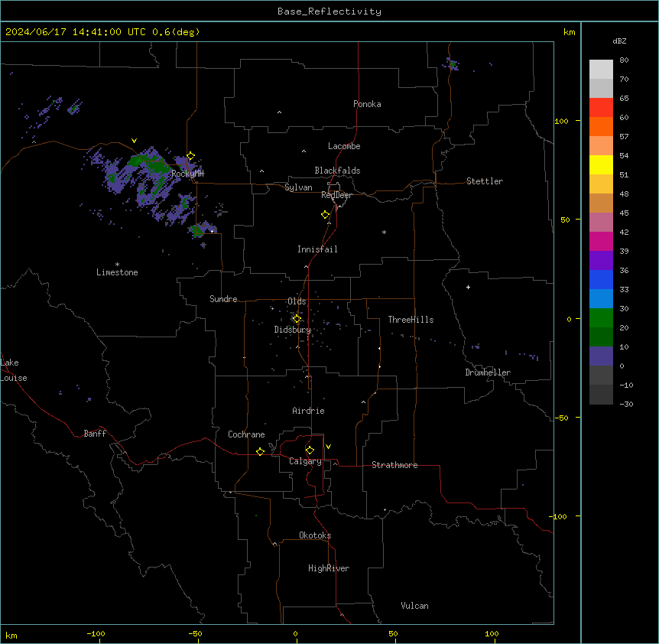Click the green radar echo near RockyMH
Screen dimensions: 659x644
click(x=148, y=163)
